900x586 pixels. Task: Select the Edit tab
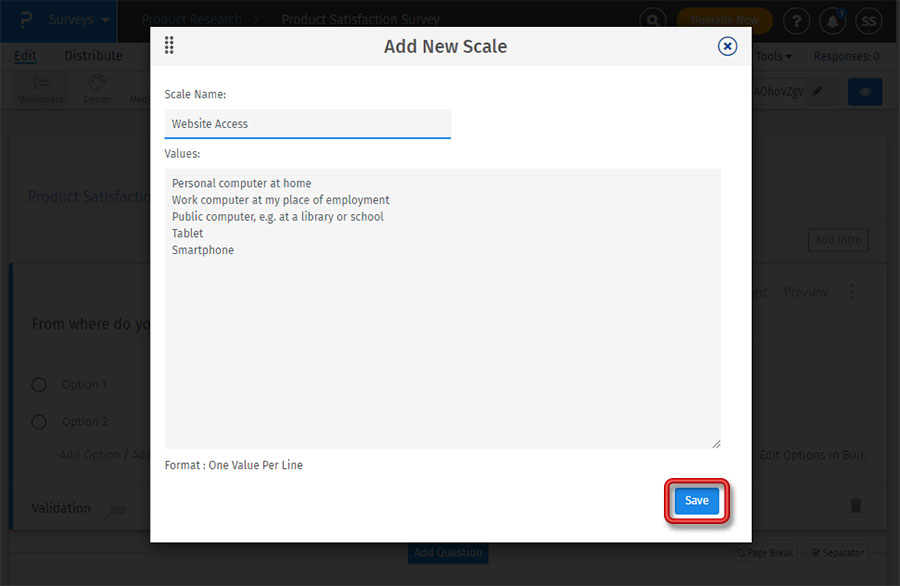(x=25, y=56)
